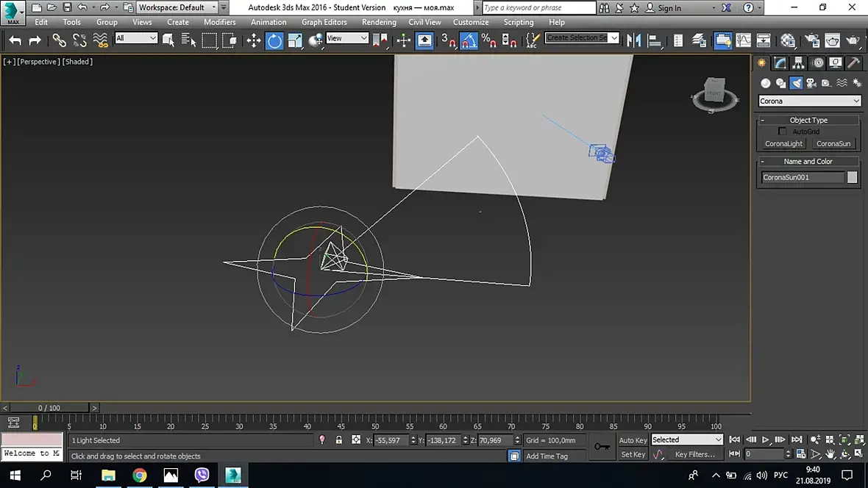
Task: Select the Select and Move tool
Action: coord(254,40)
